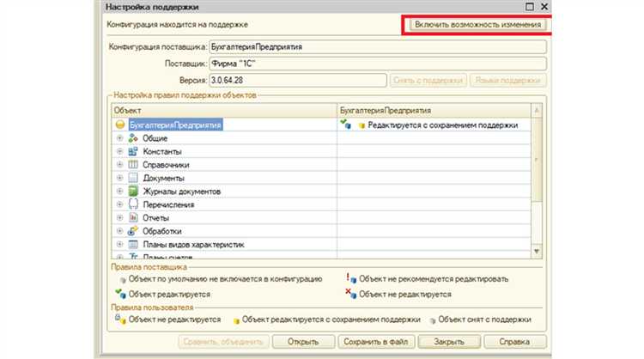Click Включить возможность изменения button

(477, 24)
